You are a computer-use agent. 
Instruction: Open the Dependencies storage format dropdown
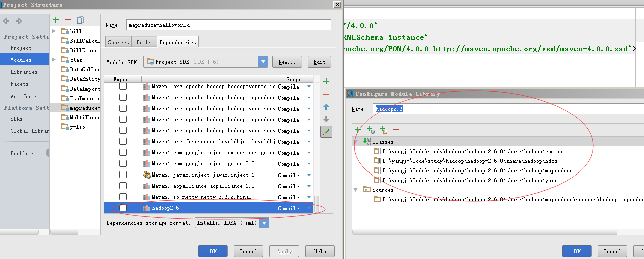[x=264, y=223]
